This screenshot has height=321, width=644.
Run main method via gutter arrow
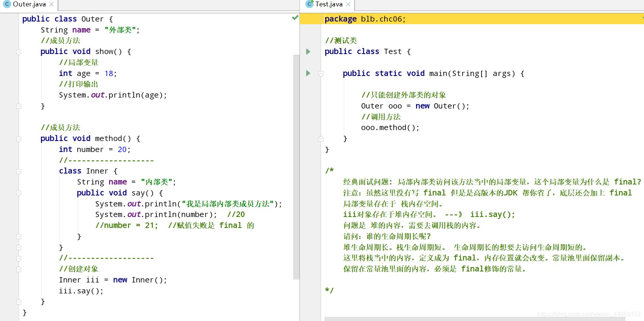308,73
